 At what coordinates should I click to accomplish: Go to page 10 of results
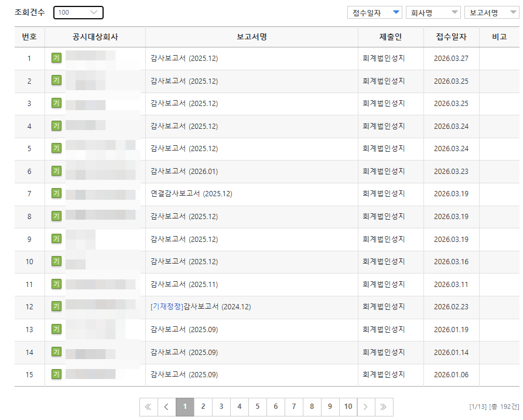pyautogui.click(x=348, y=407)
